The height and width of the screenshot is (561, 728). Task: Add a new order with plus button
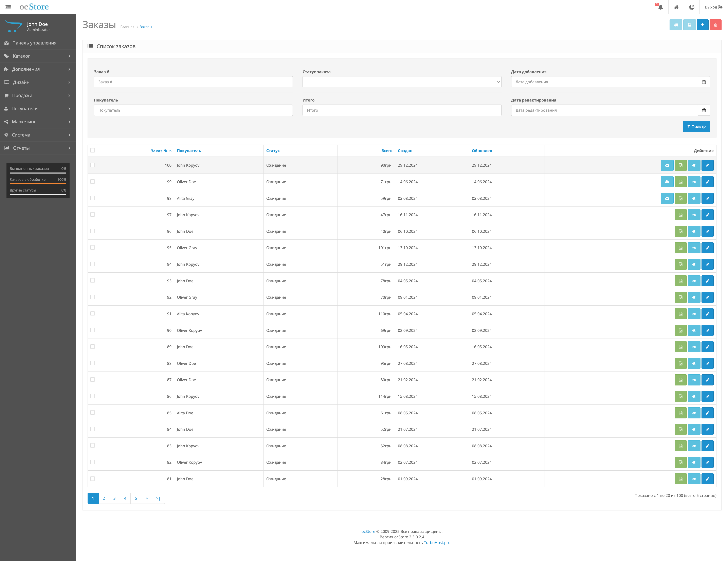click(x=702, y=25)
